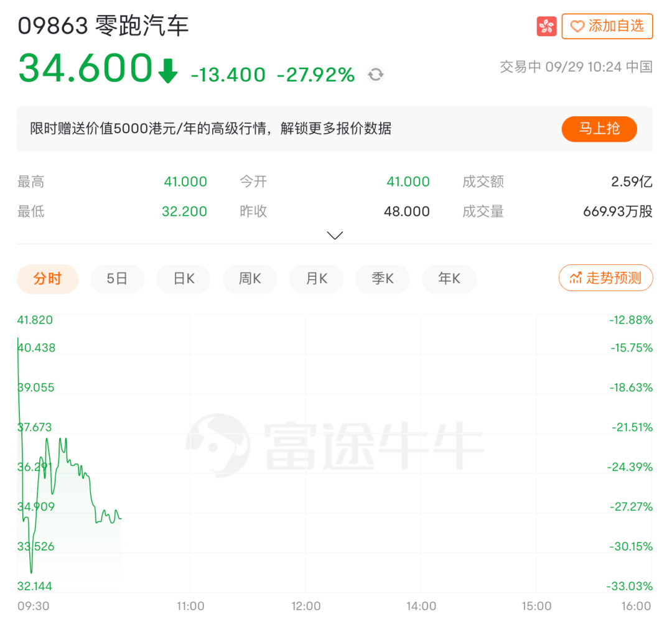This screenshot has height=622, width=672.
Task: Click the -12.88% axis label
Action: pos(631,320)
